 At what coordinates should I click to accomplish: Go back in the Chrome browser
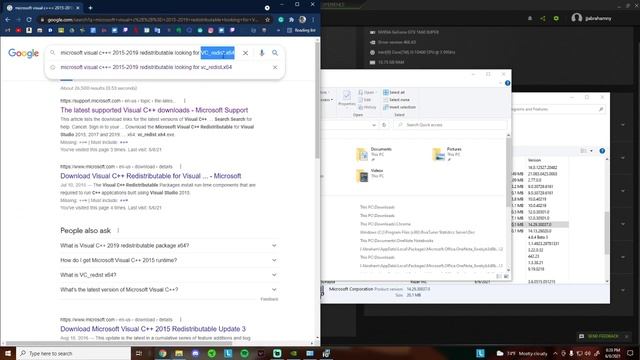point(8,20)
